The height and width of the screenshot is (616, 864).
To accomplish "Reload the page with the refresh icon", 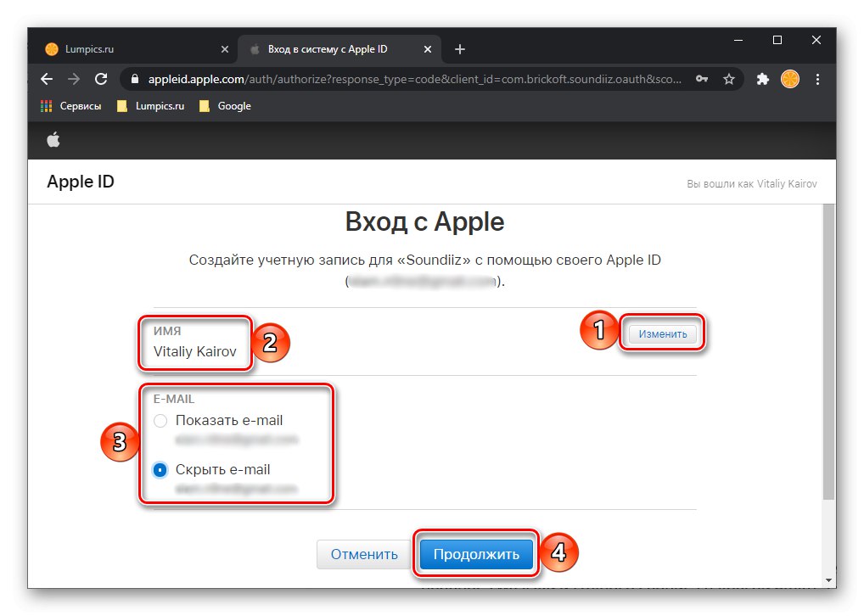I will (x=101, y=80).
